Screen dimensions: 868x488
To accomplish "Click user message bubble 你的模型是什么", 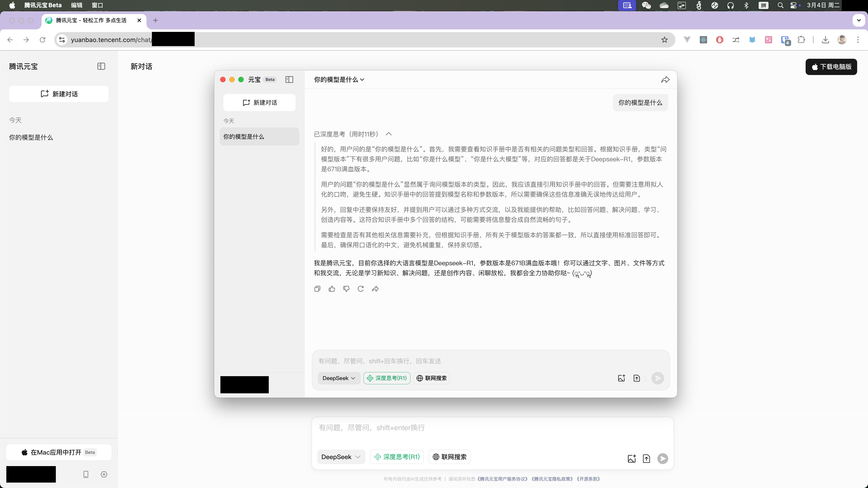I will (640, 103).
